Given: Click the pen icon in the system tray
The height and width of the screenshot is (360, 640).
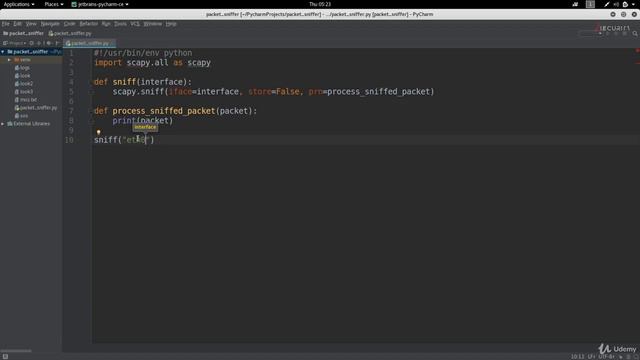Looking at the screenshot, I should [607, 4].
